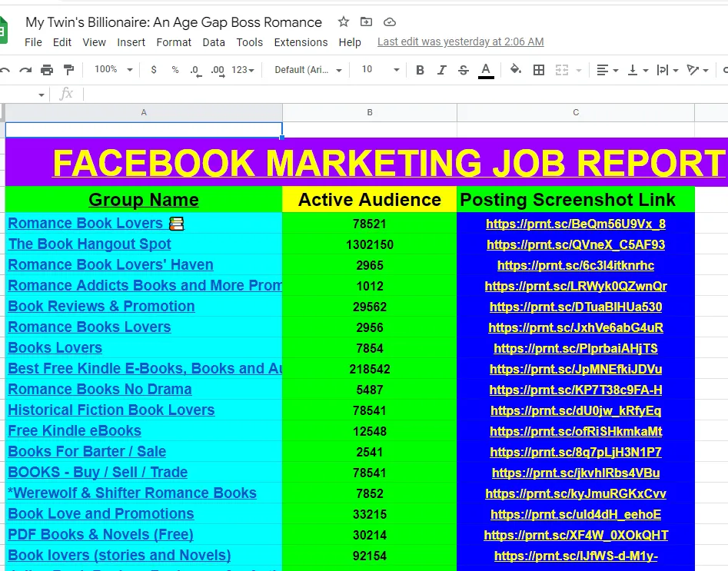The image size is (728, 571).
Task: Toggle strikethrough formatting
Action: [463, 70]
